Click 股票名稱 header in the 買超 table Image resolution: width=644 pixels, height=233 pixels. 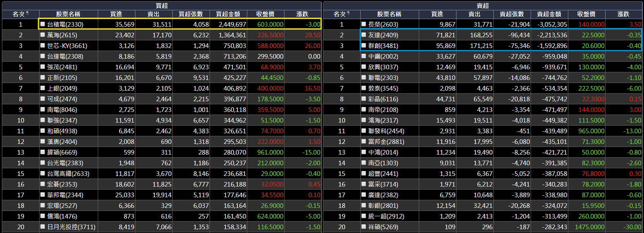68,14
